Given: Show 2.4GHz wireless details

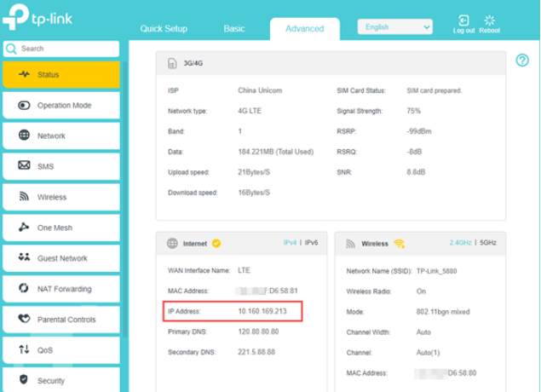Looking at the screenshot, I should pos(460,243).
